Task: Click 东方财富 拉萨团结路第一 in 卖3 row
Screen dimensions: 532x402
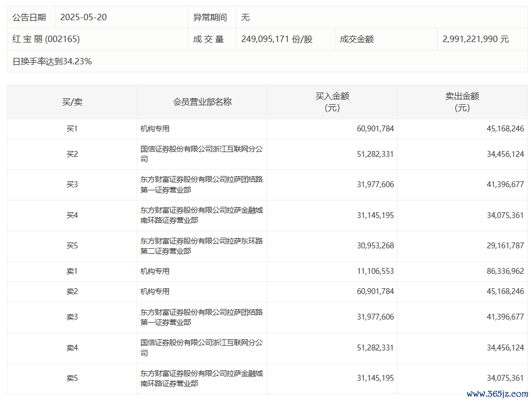Action: coord(202,317)
